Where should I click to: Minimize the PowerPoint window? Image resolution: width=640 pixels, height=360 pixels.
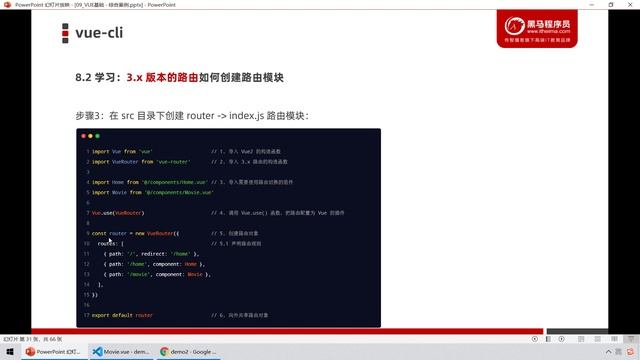point(592,4)
